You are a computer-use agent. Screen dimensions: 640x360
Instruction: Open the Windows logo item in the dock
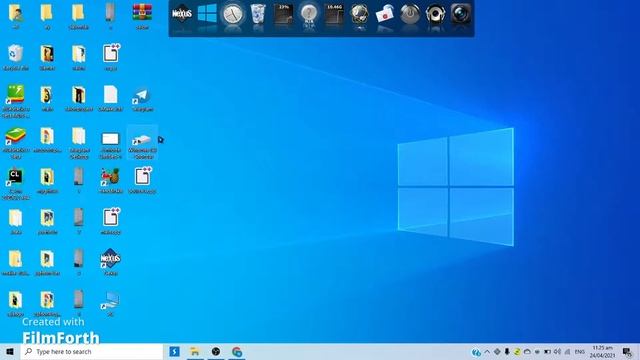click(x=207, y=13)
